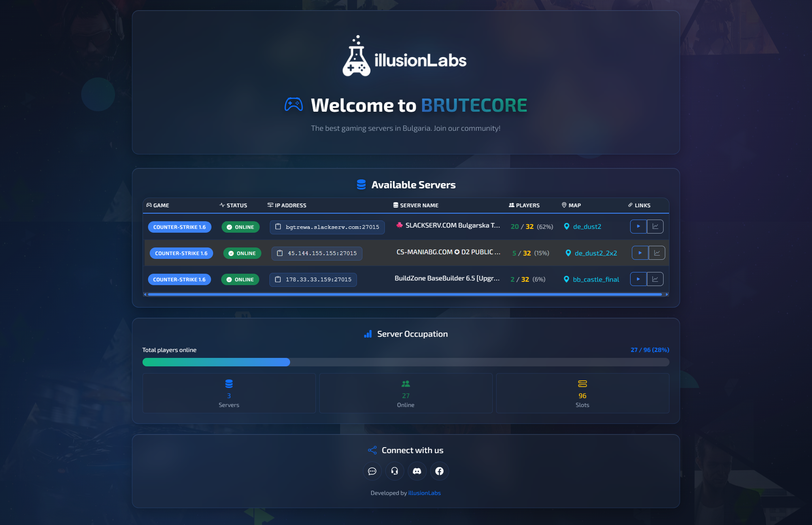The image size is (812, 525).
Task: Click the GAME column header
Action: [x=158, y=205]
